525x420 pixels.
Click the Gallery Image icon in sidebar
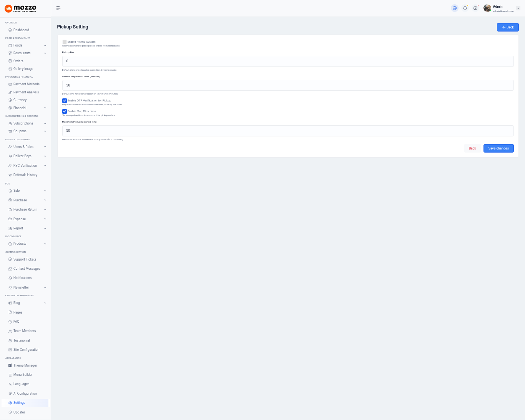click(10, 69)
